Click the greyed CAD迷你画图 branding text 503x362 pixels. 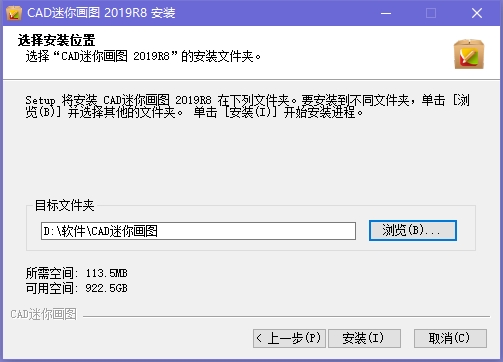click(44, 314)
